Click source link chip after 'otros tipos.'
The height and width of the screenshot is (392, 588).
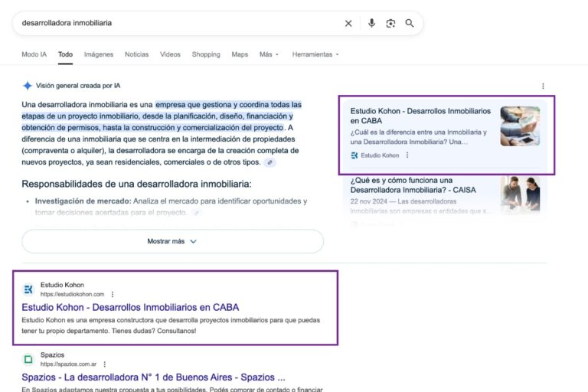pyautogui.click(x=269, y=162)
